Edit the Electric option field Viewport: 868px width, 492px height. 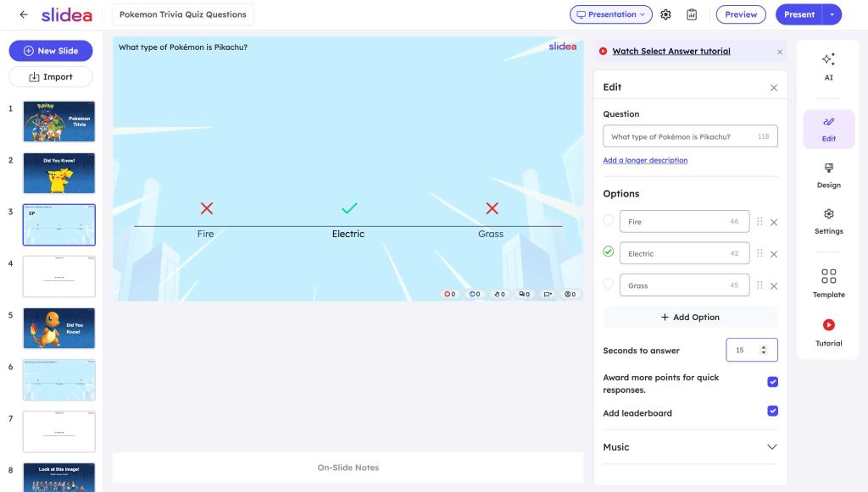(x=684, y=253)
